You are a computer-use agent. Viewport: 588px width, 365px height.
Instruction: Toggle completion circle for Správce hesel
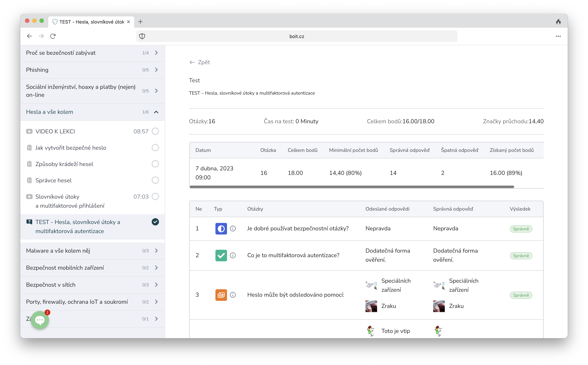pos(155,180)
